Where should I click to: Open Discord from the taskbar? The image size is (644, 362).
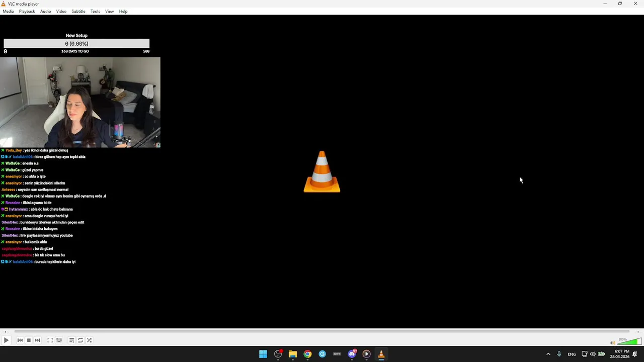(x=352, y=354)
